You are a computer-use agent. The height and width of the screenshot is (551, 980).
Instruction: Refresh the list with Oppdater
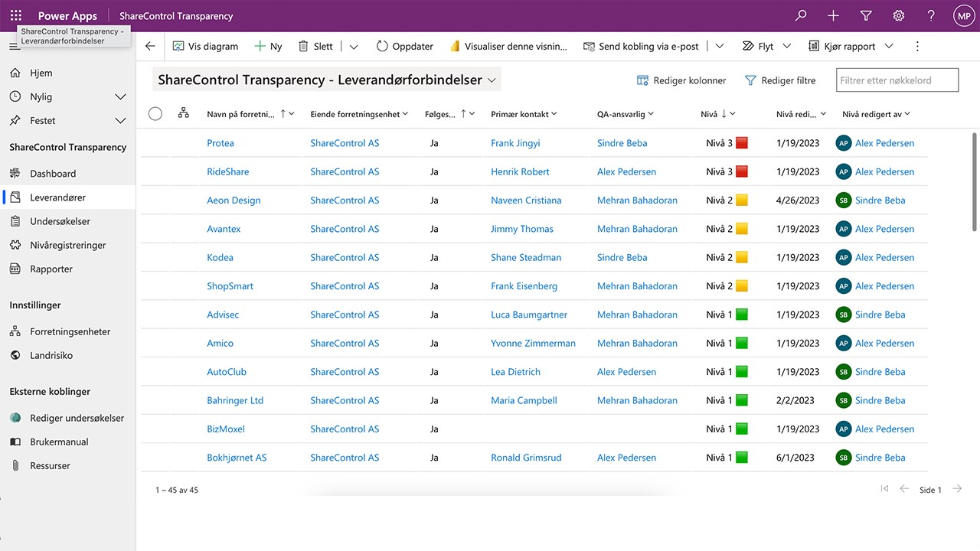click(x=405, y=46)
